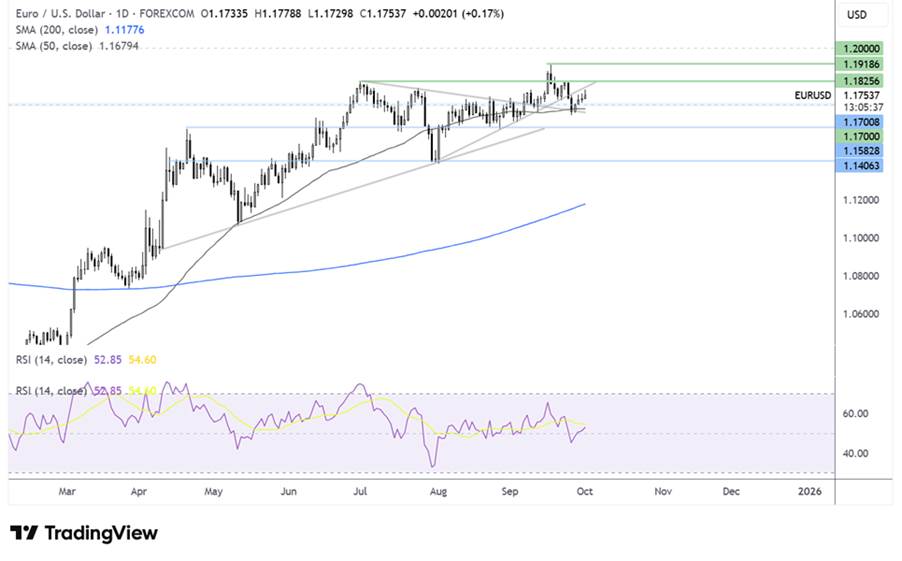Screen dimensions: 902x561
Task: Click the 2026 label on the time axis
Action: tap(811, 492)
